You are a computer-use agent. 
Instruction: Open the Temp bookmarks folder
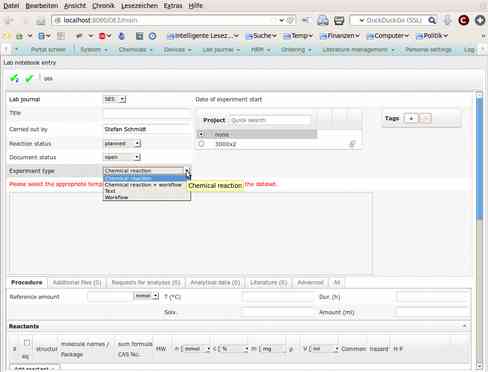298,36
